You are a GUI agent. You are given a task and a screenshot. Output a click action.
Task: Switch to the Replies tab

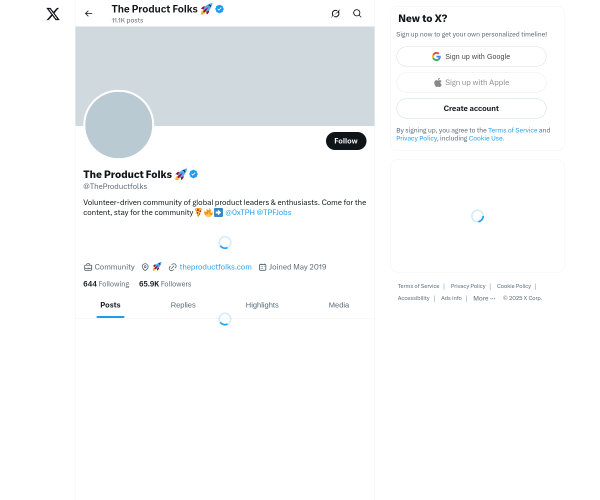pyautogui.click(x=183, y=305)
